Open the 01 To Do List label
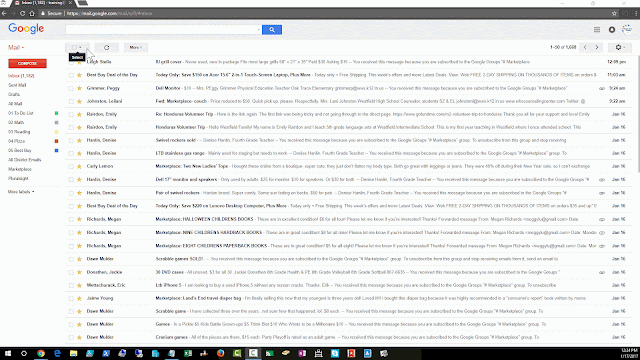640x360 pixels. pyautogui.click(x=21, y=113)
